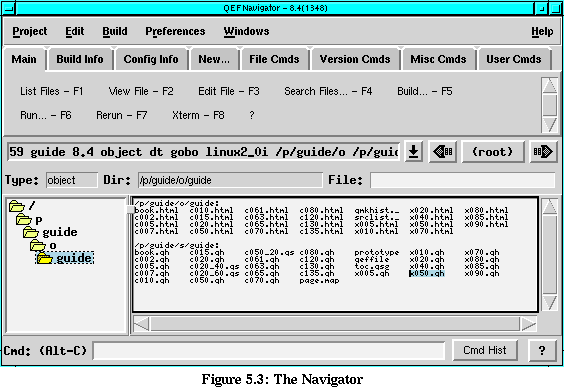Select the root '/' folder icon
Viewport: 564px width, 389px height.
(17, 206)
